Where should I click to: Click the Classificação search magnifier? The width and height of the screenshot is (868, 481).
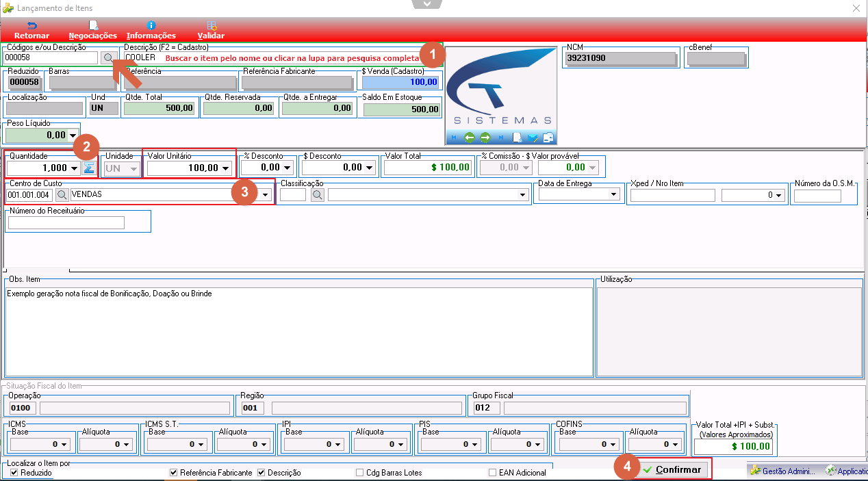pos(318,195)
